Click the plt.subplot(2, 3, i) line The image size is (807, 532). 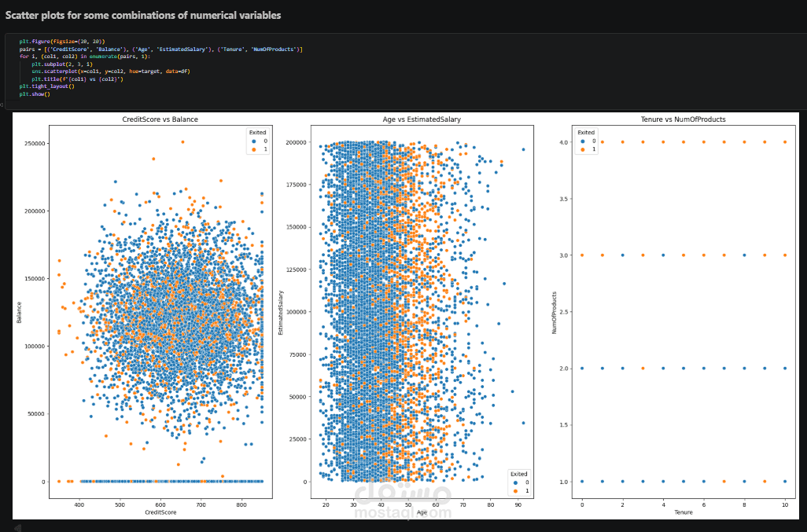(62, 64)
